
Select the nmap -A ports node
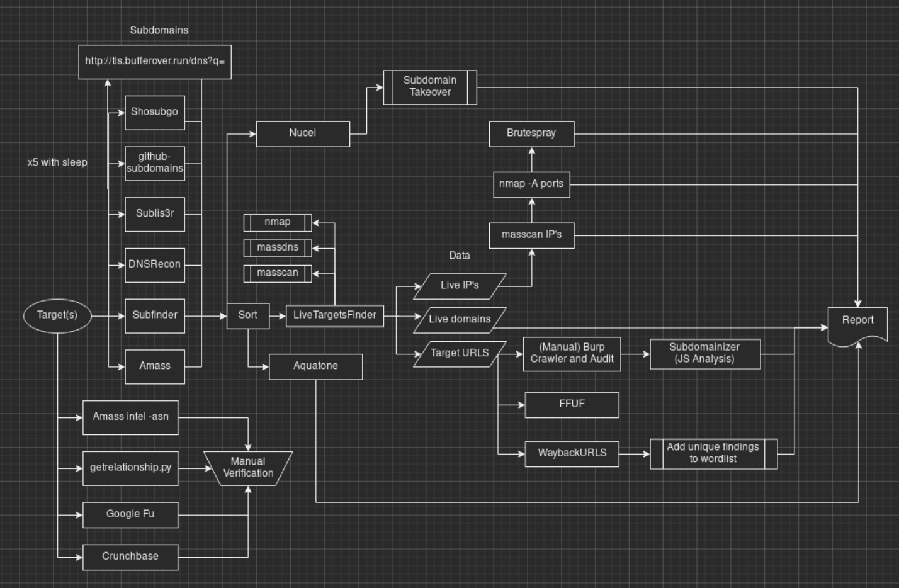click(x=532, y=184)
